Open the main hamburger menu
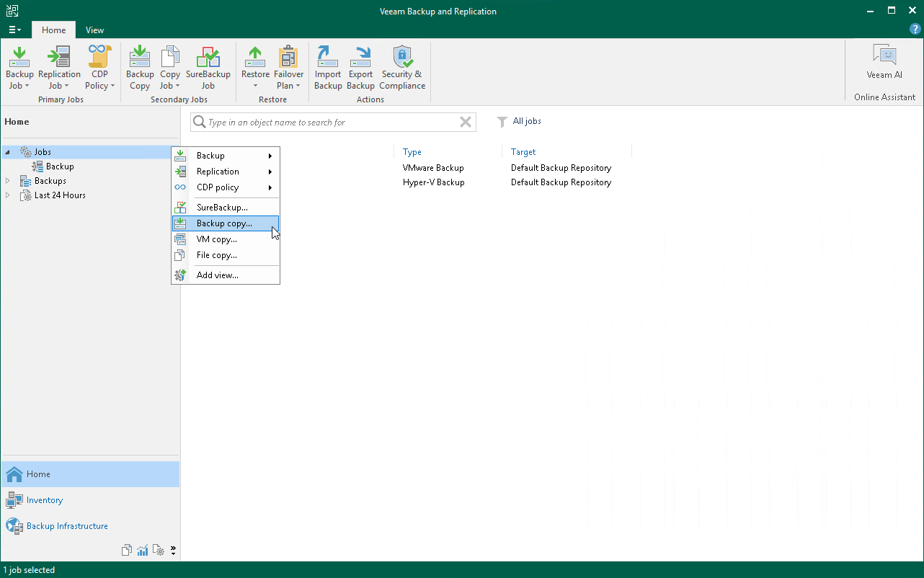 pos(14,30)
